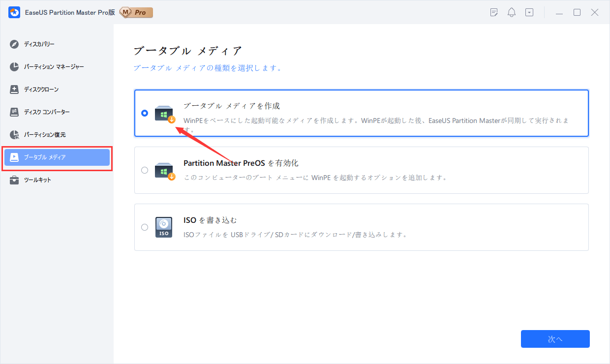This screenshot has width=610, height=364.
Task: Click the EaseUS app logo top left
Action: click(x=14, y=12)
